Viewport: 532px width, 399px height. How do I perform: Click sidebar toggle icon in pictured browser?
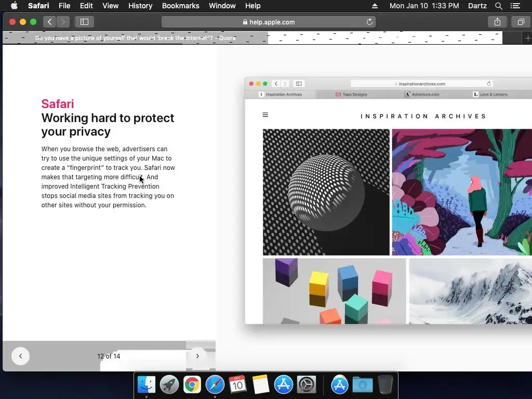click(299, 84)
